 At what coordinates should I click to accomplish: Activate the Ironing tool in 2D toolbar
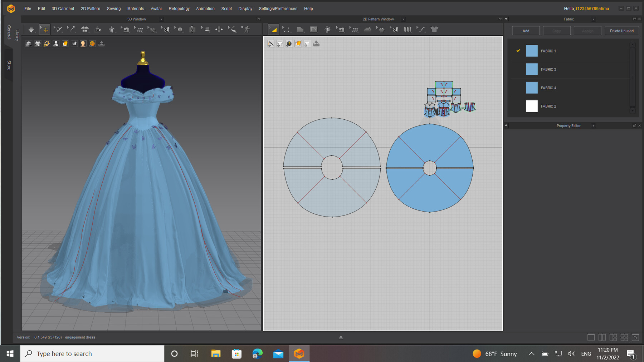pyautogui.click(x=367, y=29)
